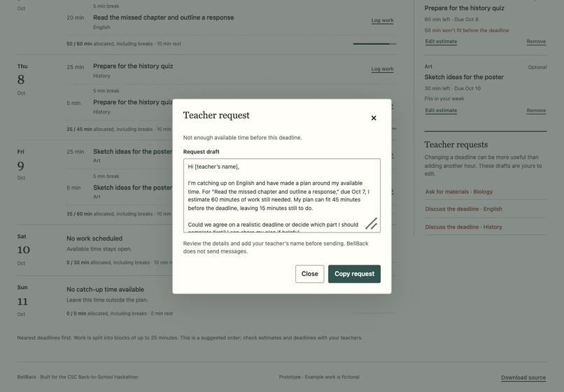Log work for Read the missed chapter
This screenshot has width=564, height=392.
point(382,20)
